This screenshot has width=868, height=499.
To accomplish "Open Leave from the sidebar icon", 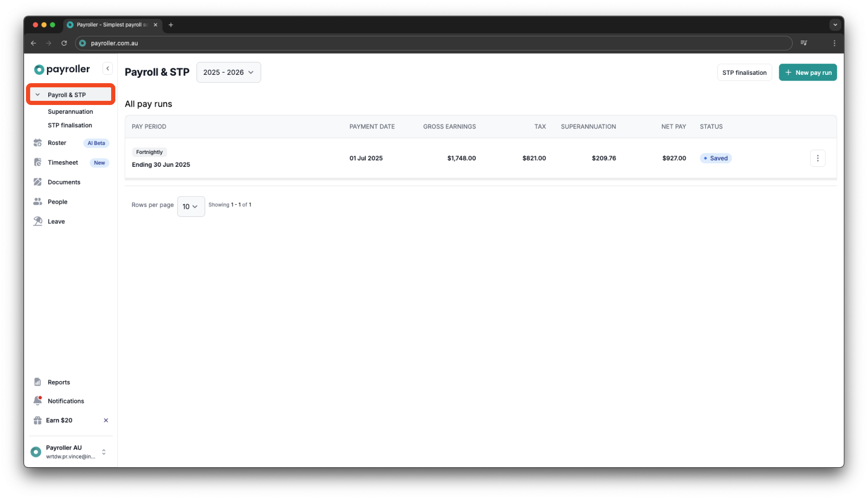I will coord(38,221).
